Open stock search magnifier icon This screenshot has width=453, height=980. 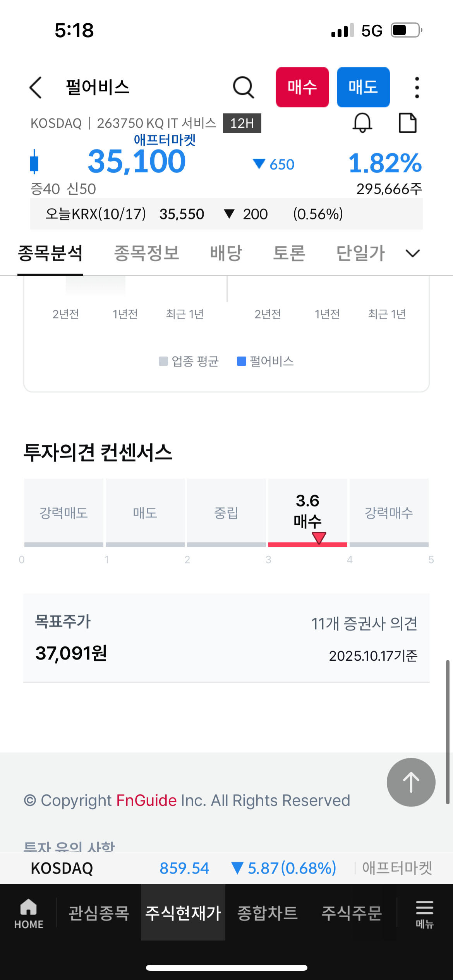(x=243, y=87)
